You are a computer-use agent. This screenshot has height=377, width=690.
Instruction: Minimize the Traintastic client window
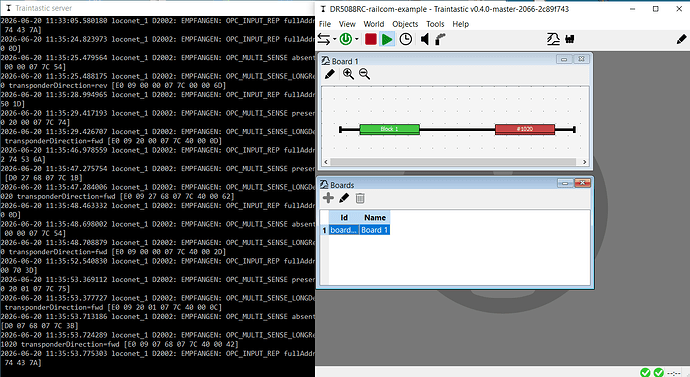point(632,9)
